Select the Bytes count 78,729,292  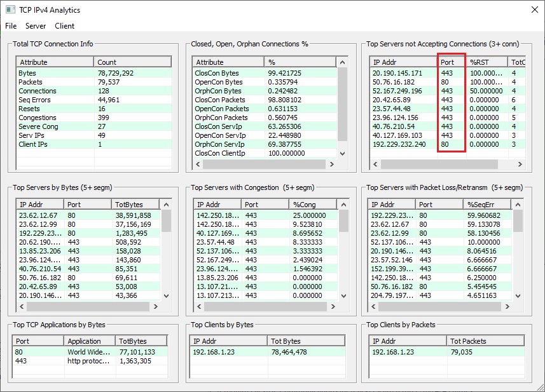115,73
